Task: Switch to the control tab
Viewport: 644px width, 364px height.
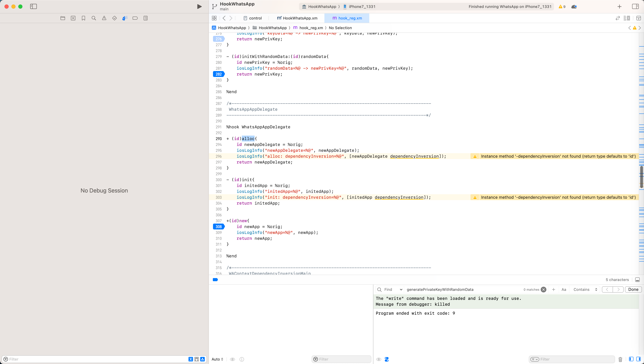Action: pos(252,18)
